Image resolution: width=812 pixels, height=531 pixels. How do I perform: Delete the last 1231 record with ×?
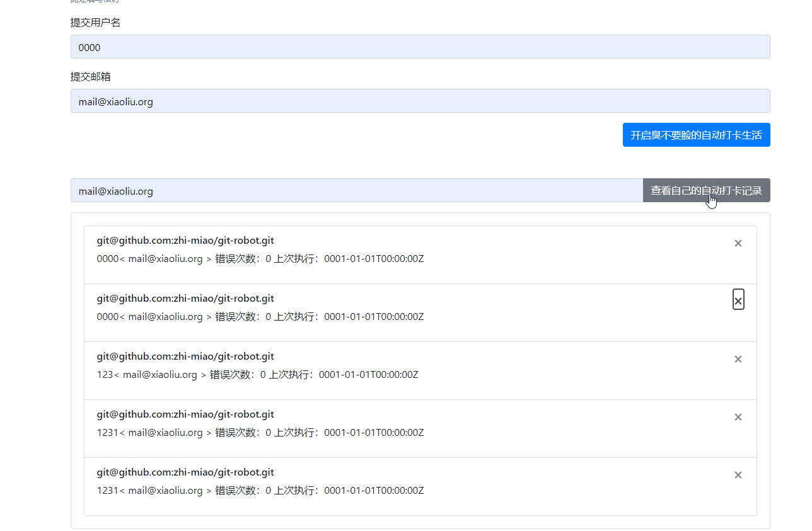click(738, 475)
